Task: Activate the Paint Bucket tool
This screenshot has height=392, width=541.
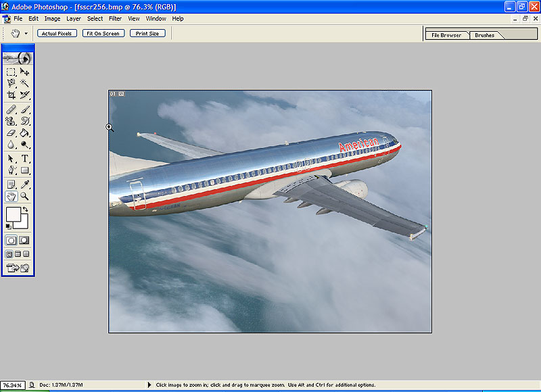Action: (x=25, y=133)
